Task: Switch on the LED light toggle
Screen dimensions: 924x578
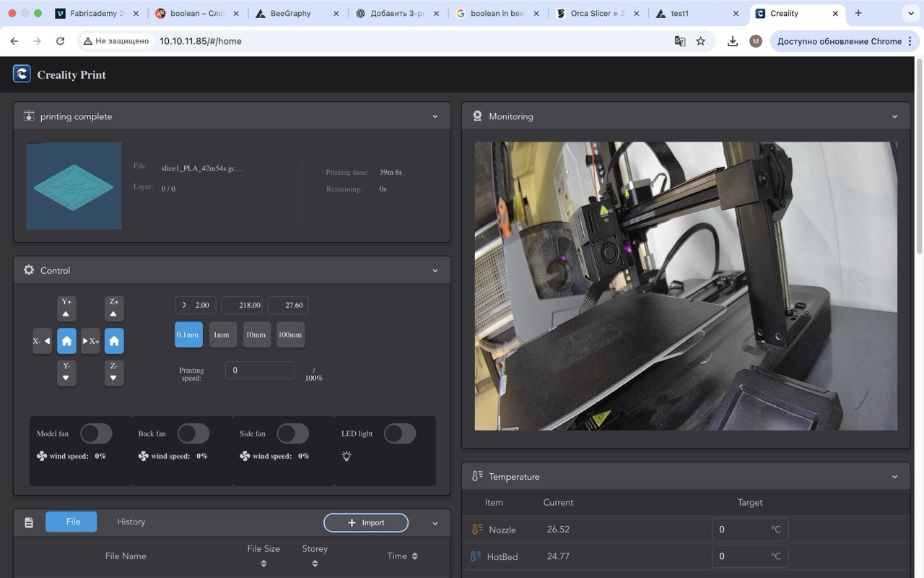Action: click(x=399, y=433)
